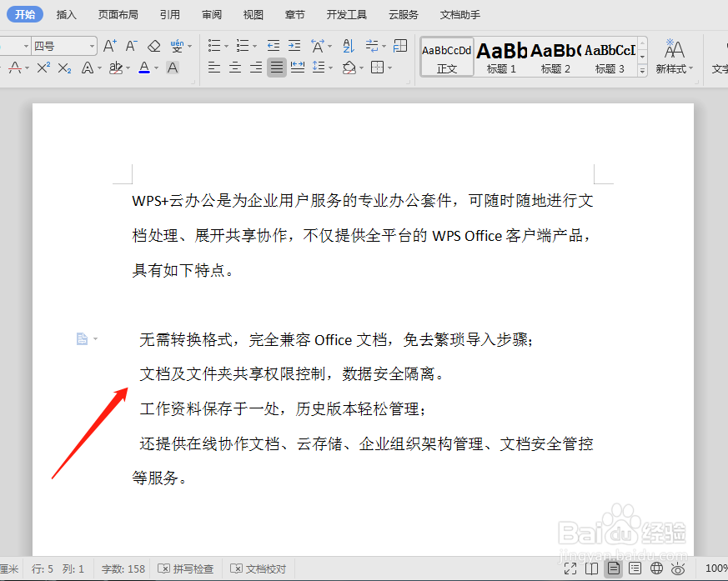Image resolution: width=728 pixels, height=581 pixels.
Task: Increase paragraph indent
Action: [x=294, y=46]
